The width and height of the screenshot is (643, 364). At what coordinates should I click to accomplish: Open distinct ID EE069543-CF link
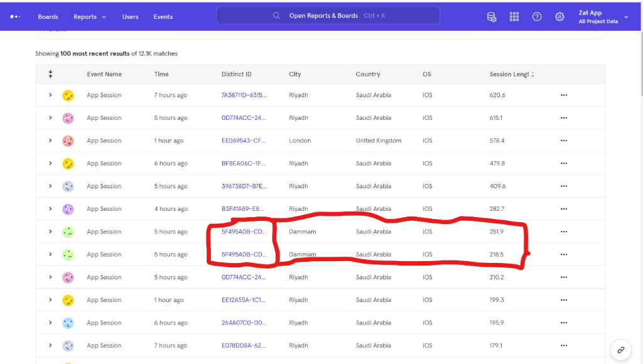[244, 141]
